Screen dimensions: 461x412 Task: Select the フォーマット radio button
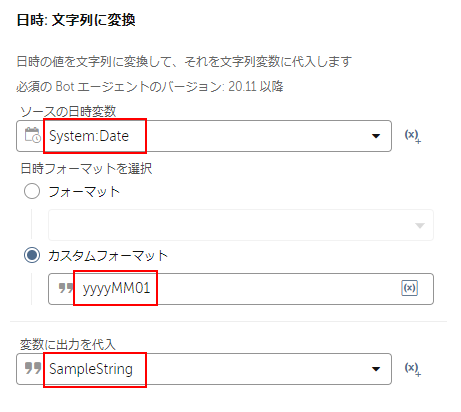[32, 191]
